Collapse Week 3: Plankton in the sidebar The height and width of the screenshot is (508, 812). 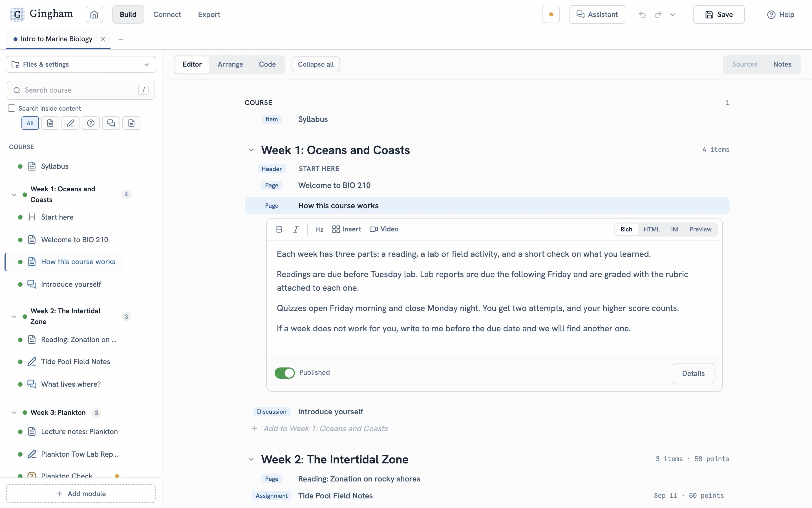click(x=14, y=412)
